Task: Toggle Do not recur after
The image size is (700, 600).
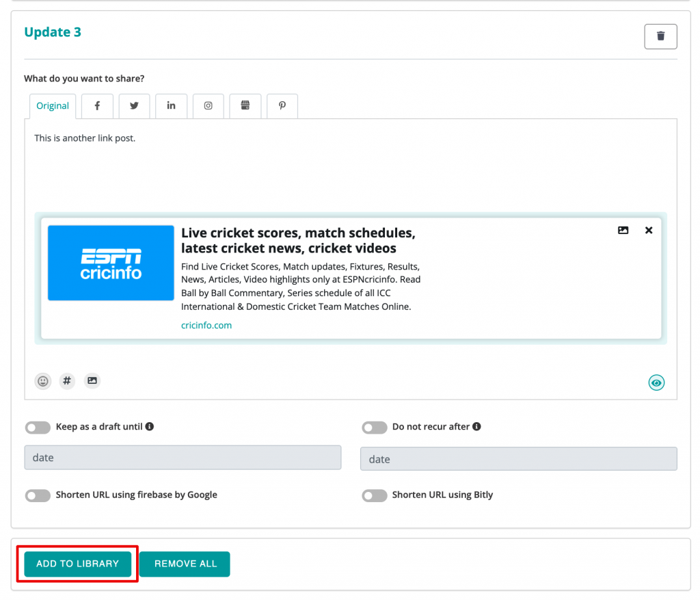Action: click(x=375, y=428)
